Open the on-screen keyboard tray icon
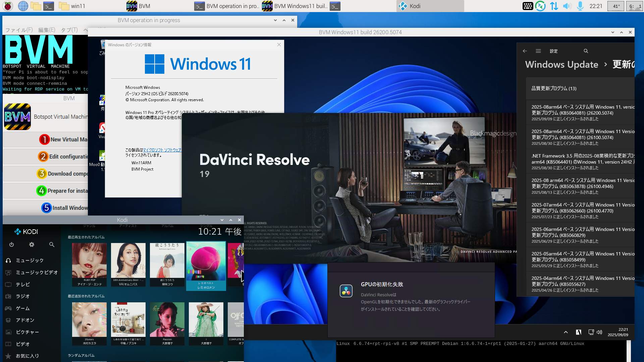 pos(528,6)
